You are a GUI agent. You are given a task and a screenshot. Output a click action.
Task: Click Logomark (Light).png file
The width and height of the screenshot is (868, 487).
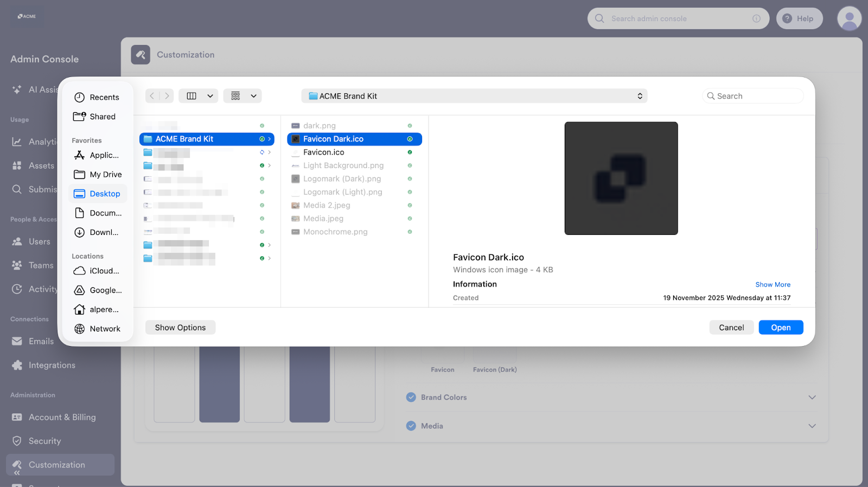pos(354,192)
